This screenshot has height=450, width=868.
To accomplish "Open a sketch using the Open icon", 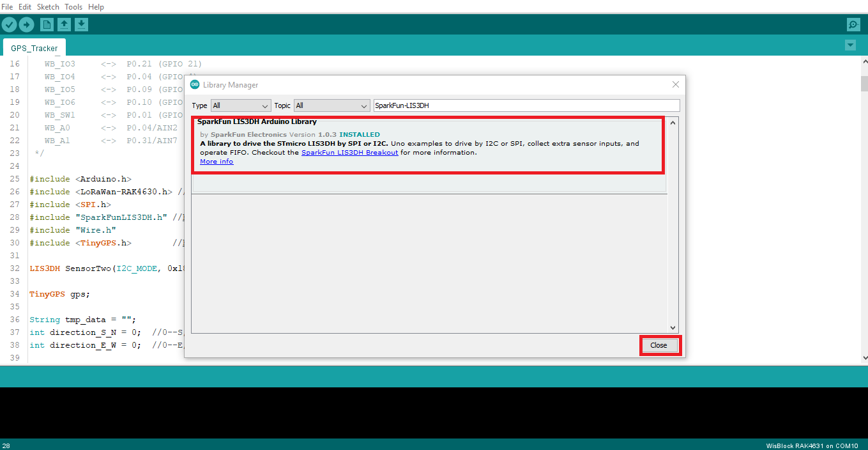I will coord(64,24).
